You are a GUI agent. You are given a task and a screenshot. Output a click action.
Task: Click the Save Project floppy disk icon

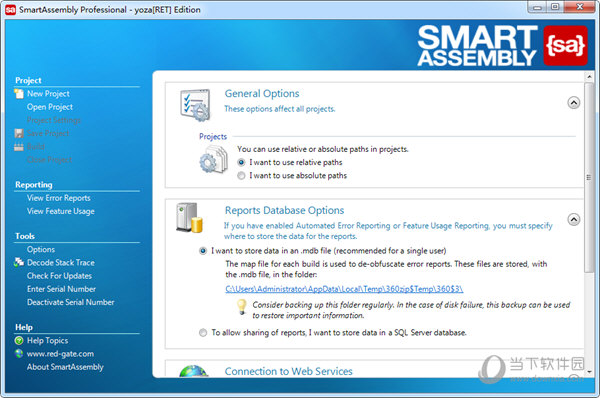[19, 133]
